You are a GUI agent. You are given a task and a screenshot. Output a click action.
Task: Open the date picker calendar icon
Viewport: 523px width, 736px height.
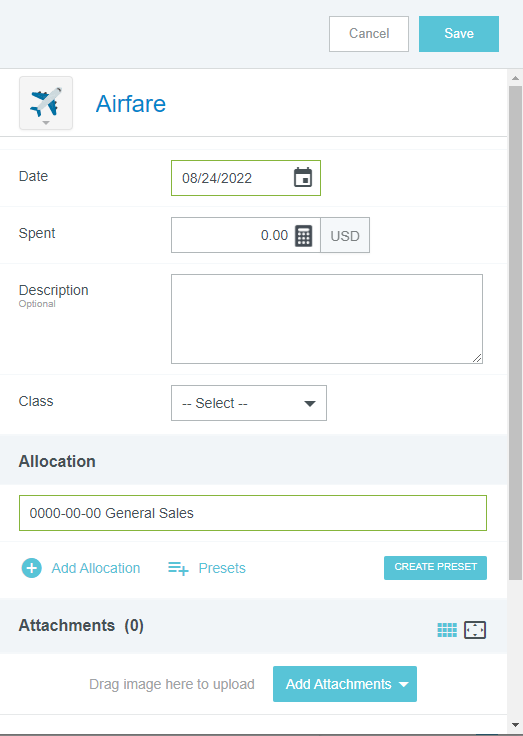[x=303, y=177]
